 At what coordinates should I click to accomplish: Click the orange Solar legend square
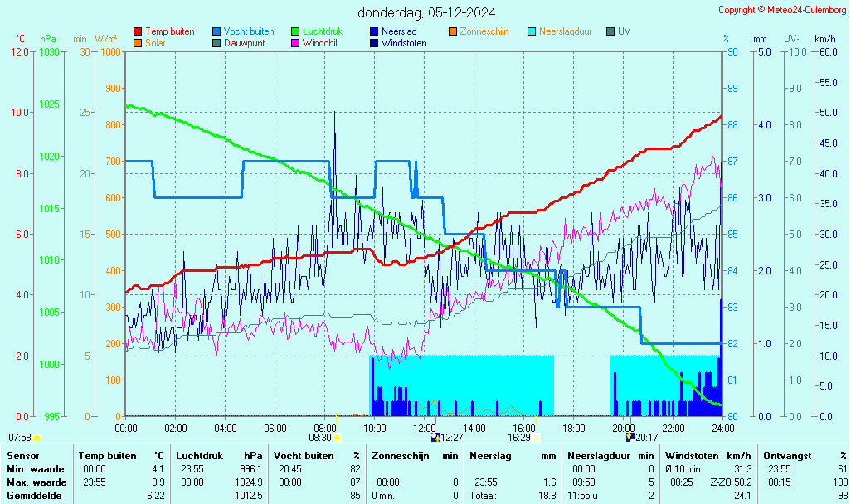(138, 43)
